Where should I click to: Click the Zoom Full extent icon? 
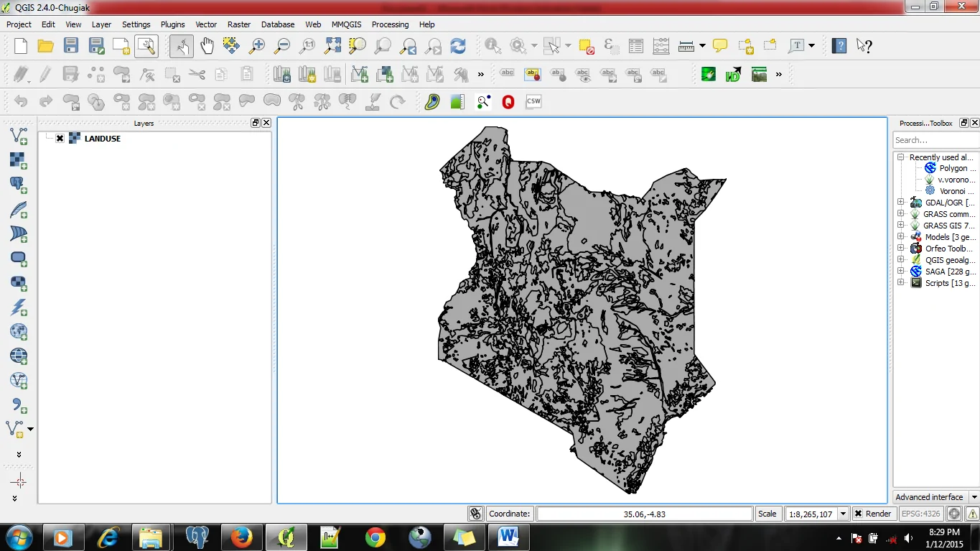pyautogui.click(x=332, y=46)
